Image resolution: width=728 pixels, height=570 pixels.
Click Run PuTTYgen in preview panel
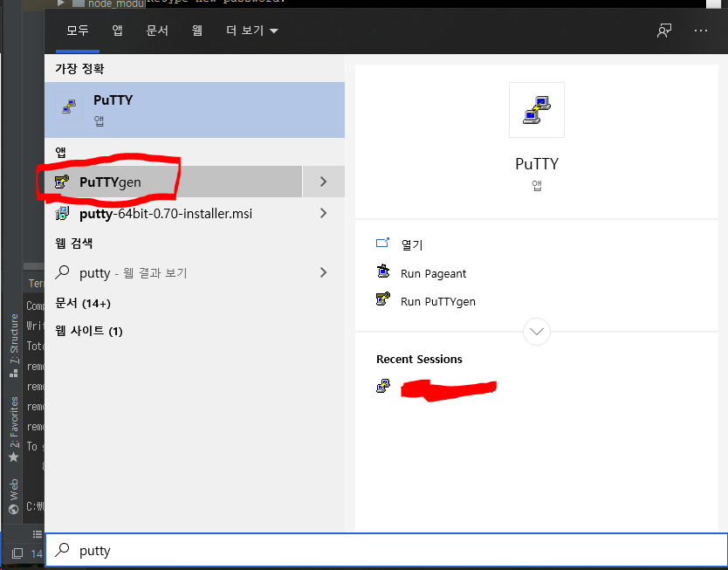438,301
